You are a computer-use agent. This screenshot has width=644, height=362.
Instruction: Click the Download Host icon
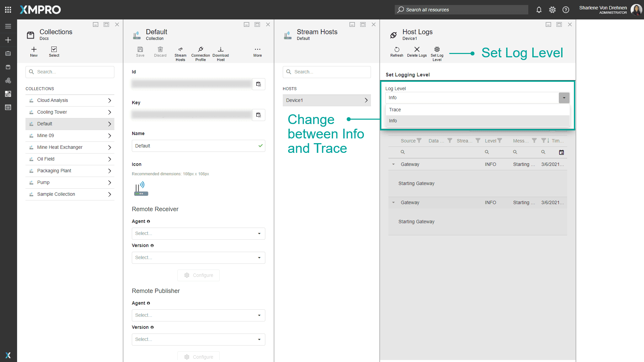[220, 50]
